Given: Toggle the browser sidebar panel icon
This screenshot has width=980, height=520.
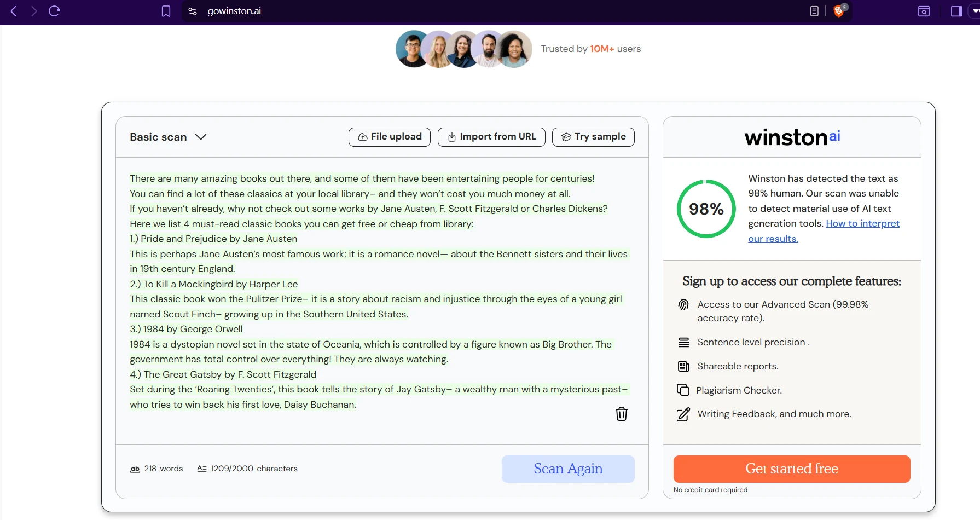Looking at the screenshot, I should click(956, 11).
